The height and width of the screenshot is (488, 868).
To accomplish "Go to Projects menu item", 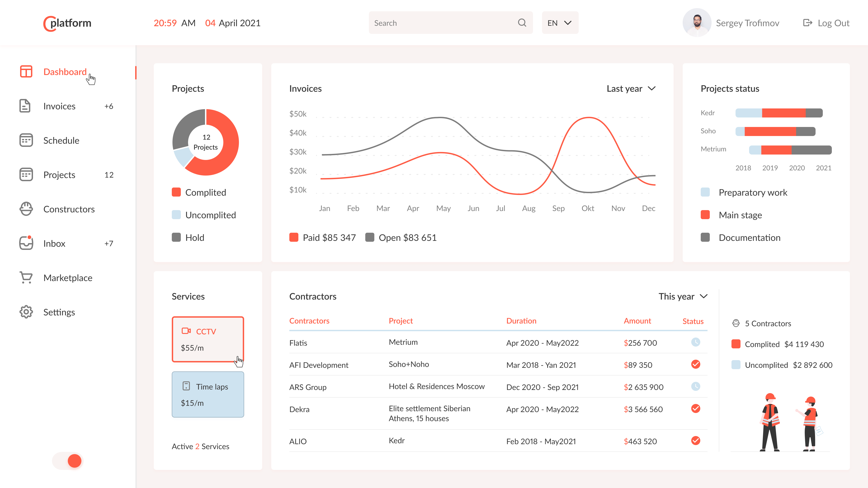I will (x=59, y=175).
